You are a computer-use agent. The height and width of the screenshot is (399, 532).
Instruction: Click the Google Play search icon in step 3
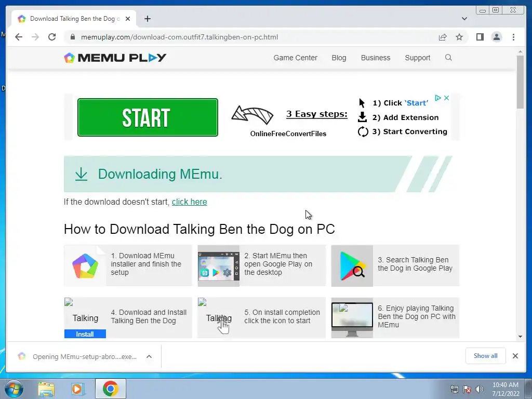click(352, 265)
